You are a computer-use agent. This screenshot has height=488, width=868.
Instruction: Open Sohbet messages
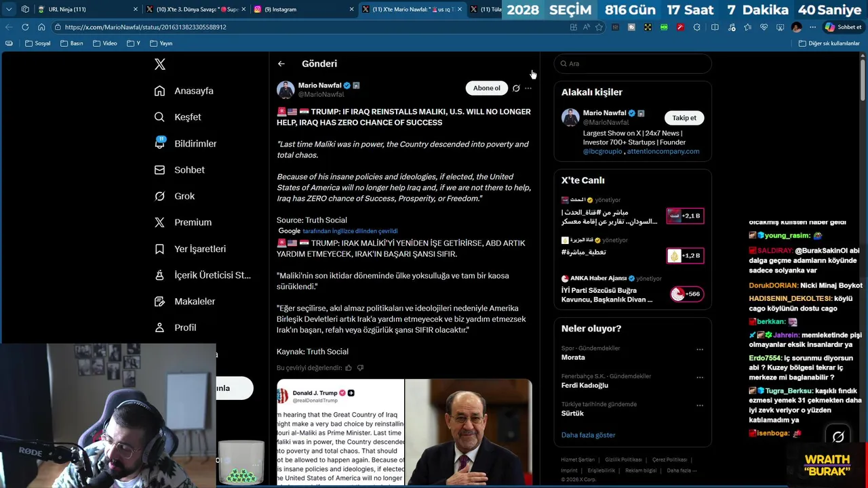pyautogui.click(x=179, y=170)
